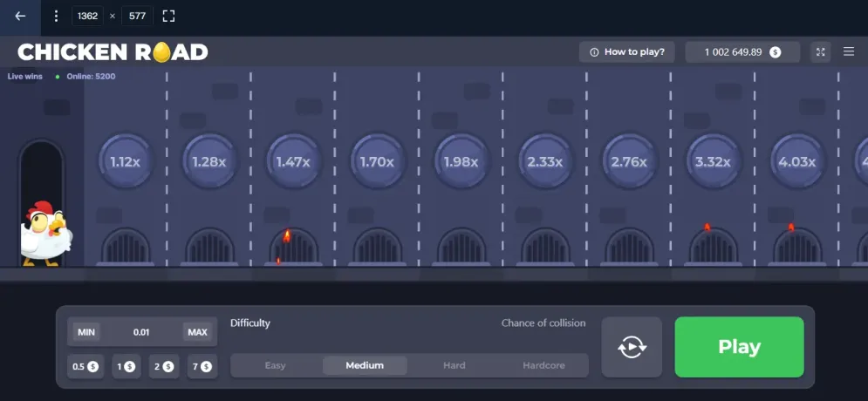Click the 1.47x multiplier manhole
The width and height of the screenshot is (868, 401).
pos(292,161)
